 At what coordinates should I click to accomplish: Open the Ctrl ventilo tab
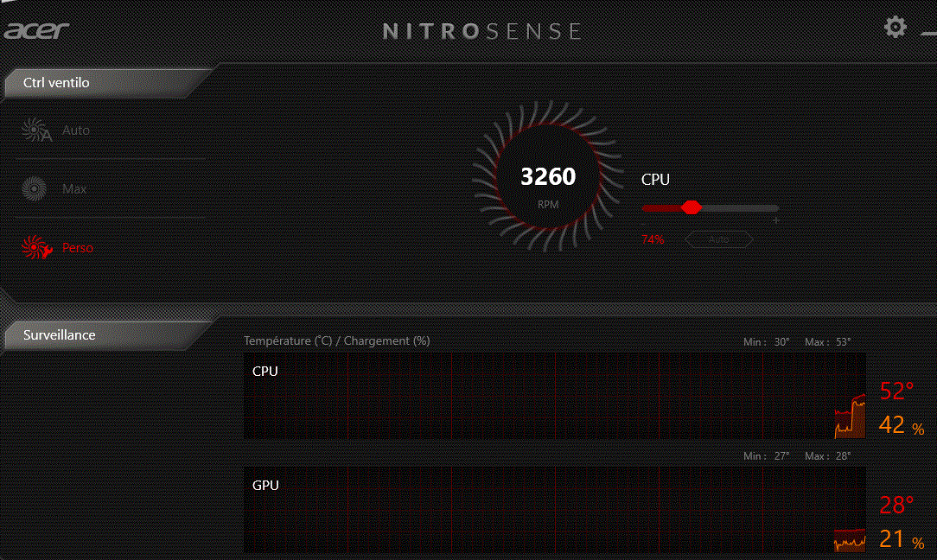coord(107,82)
